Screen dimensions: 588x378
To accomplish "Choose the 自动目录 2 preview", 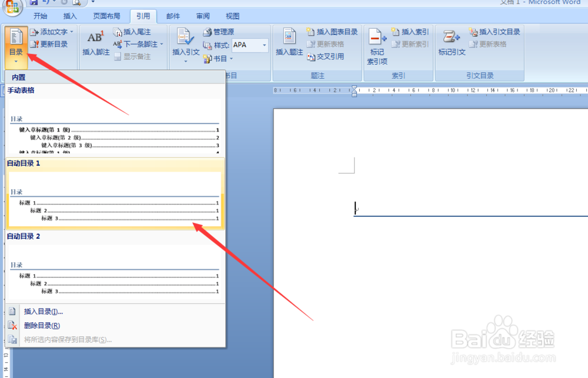I will click(x=115, y=266).
